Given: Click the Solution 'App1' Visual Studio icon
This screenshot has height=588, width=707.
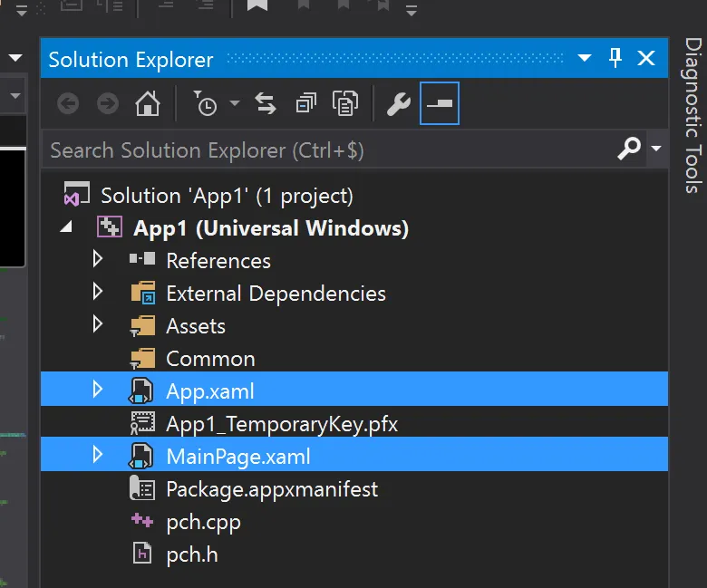Looking at the screenshot, I should [x=77, y=194].
